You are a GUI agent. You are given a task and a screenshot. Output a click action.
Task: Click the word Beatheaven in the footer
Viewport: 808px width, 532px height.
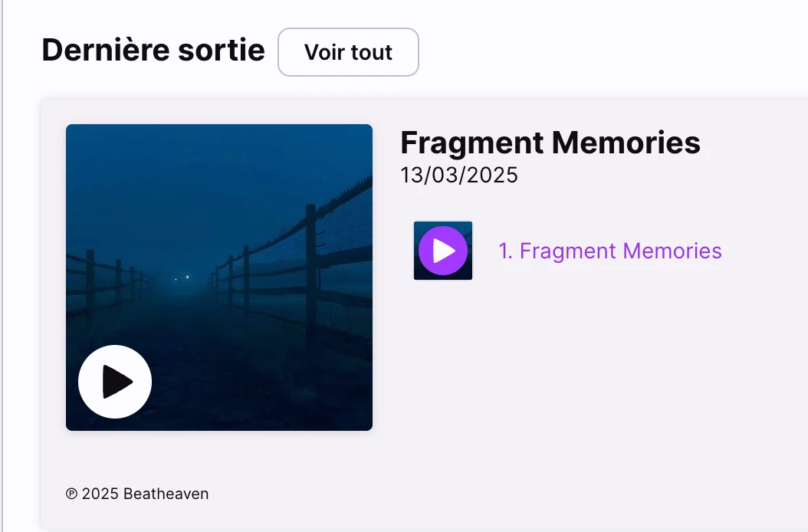point(166,494)
